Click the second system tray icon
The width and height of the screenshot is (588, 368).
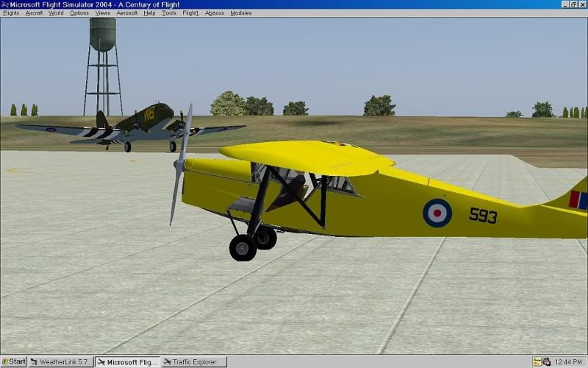(x=547, y=361)
